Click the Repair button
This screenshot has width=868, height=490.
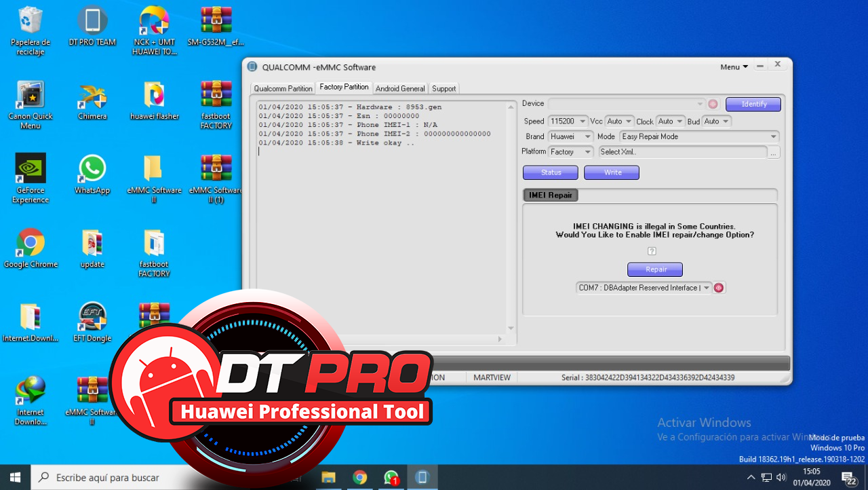(x=655, y=269)
